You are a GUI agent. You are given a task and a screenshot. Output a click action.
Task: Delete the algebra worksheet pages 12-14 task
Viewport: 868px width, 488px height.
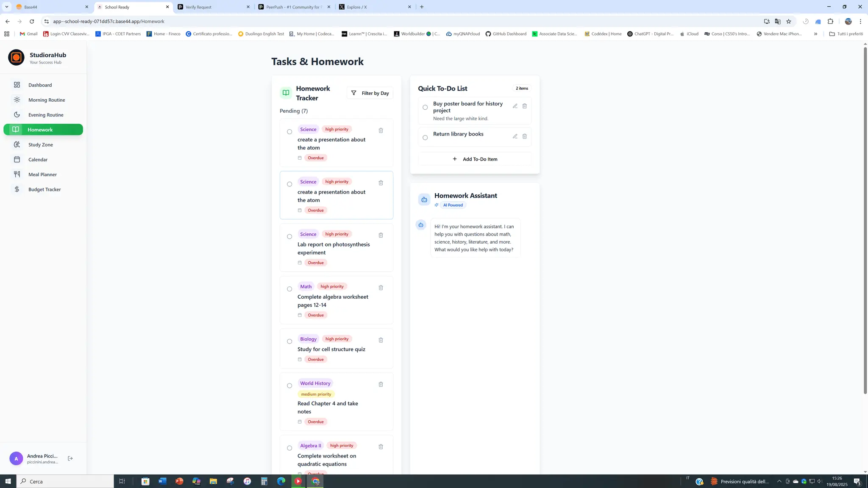[x=381, y=288]
